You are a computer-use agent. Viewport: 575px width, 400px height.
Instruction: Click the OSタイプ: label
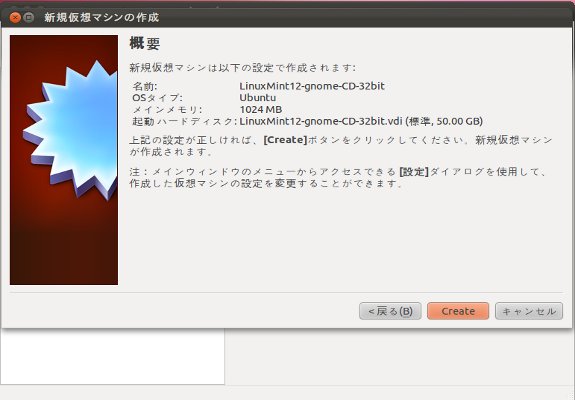click(x=157, y=98)
